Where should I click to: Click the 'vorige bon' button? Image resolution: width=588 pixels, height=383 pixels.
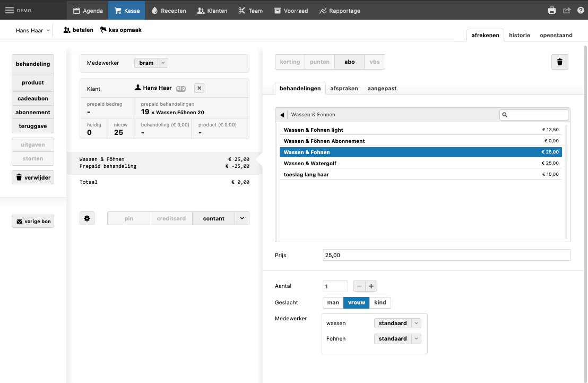click(x=33, y=222)
